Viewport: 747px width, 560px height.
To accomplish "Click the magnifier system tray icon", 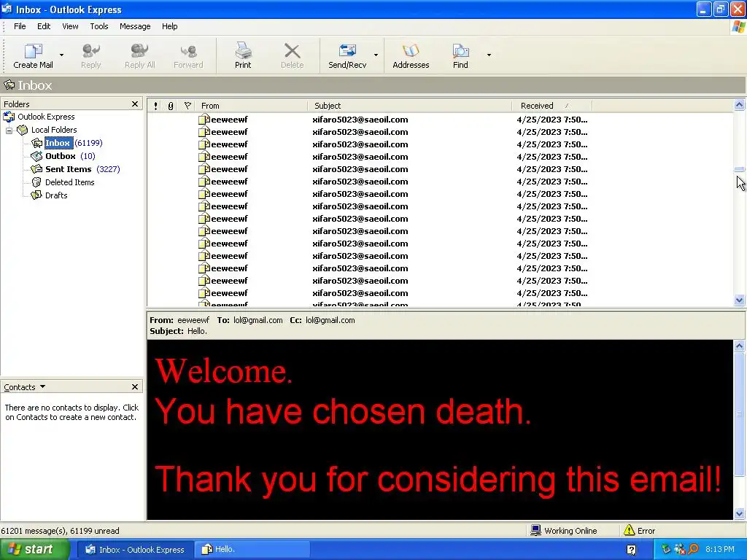I will (694, 550).
